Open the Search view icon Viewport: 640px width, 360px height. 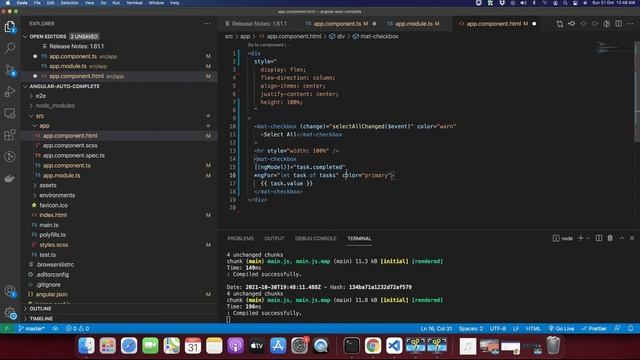click(10, 48)
